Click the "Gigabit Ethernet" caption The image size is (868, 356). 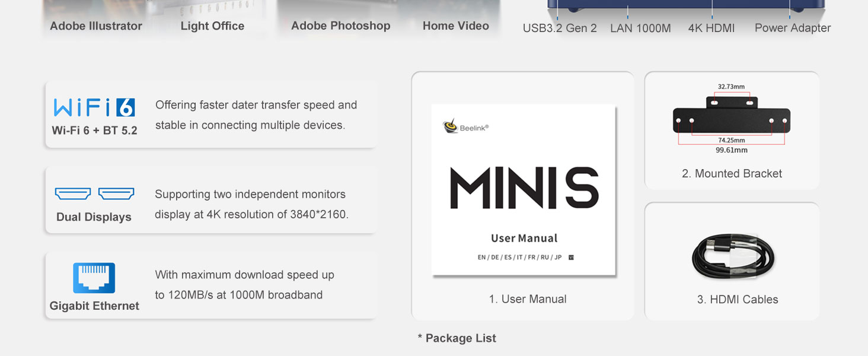click(x=94, y=306)
